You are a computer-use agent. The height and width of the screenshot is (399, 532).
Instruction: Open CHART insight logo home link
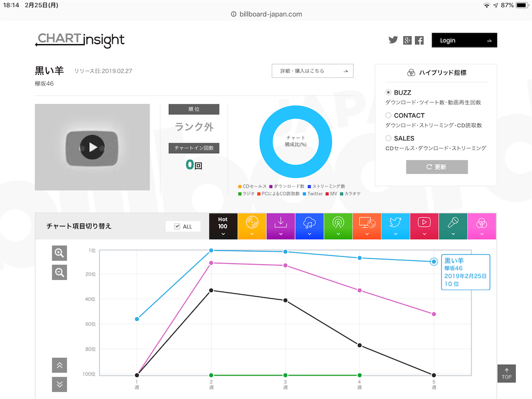pyautogui.click(x=79, y=40)
